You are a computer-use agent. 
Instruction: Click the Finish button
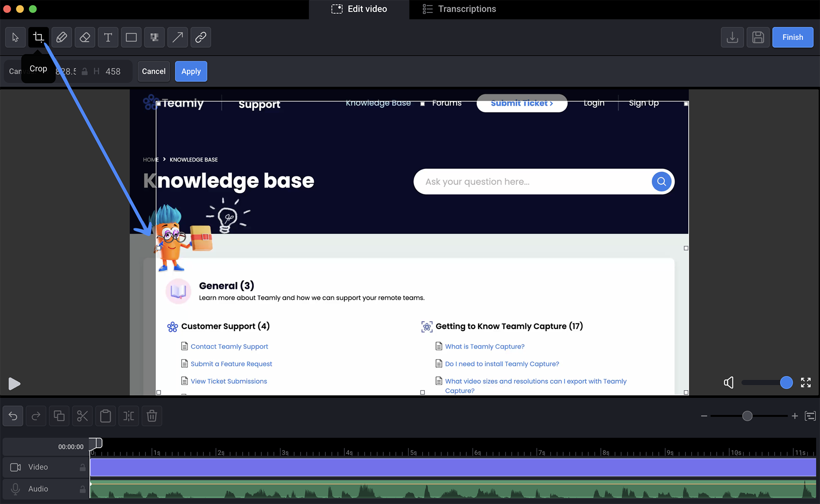point(792,37)
